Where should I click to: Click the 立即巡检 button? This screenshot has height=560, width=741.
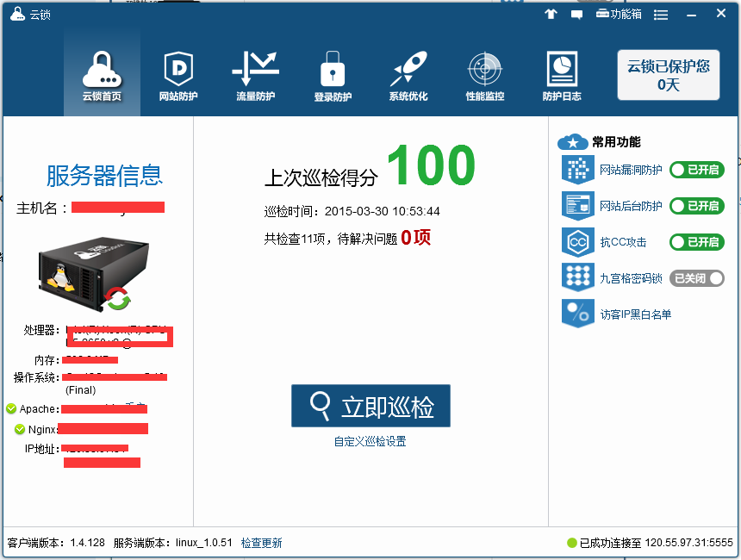[x=370, y=406]
